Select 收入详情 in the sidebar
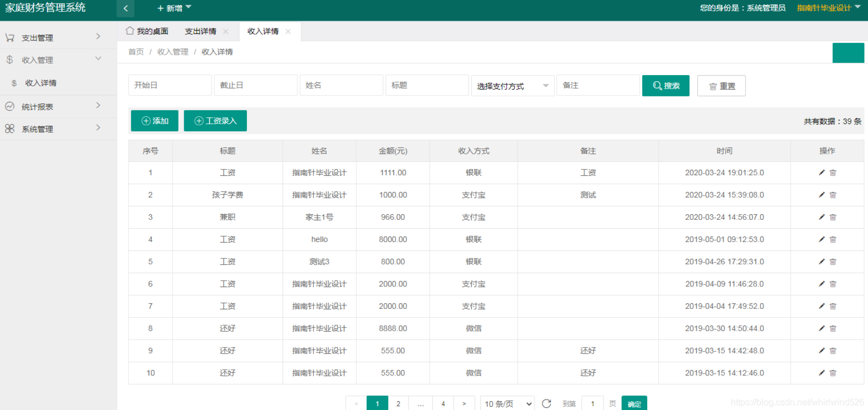 click(41, 83)
